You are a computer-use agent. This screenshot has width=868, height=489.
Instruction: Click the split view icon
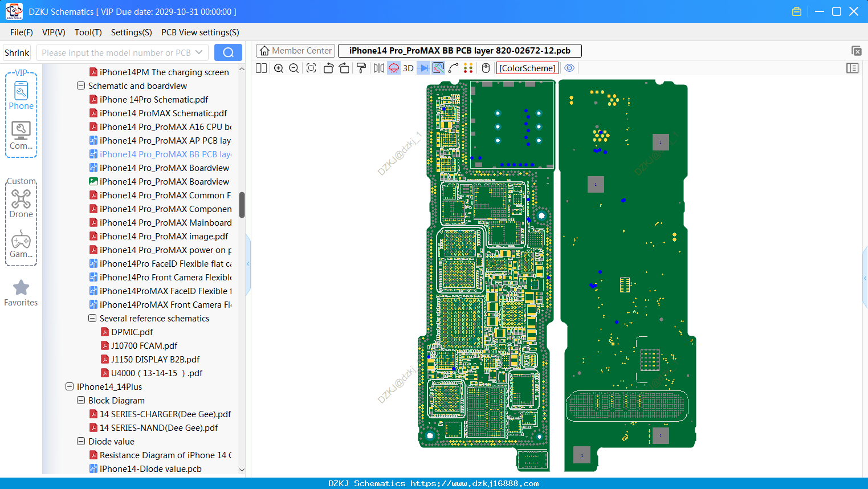point(261,68)
